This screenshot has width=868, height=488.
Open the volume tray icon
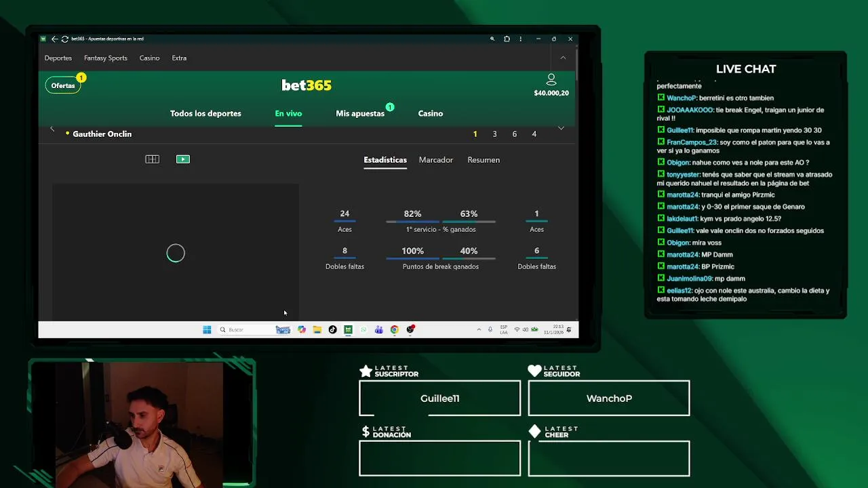(x=526, y=329)
